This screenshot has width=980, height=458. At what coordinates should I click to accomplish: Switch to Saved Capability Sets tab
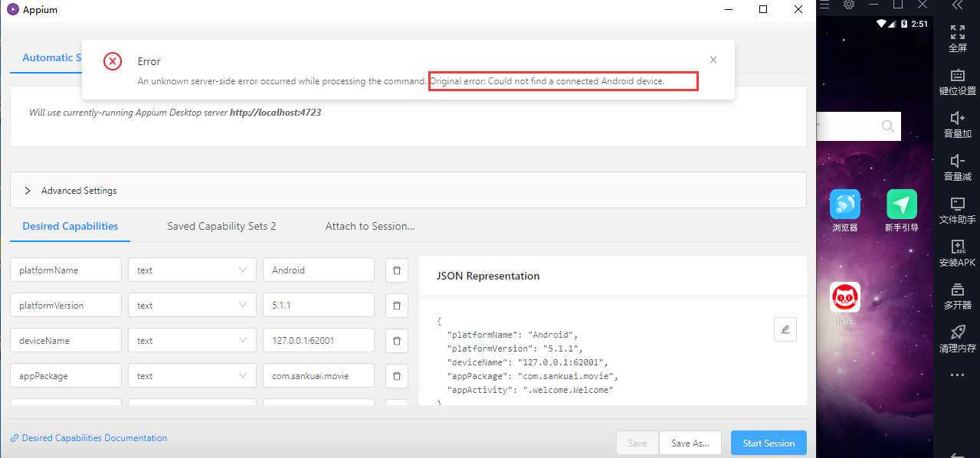(221, 227)
